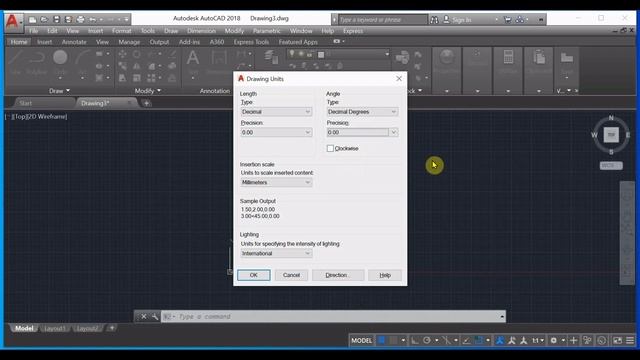Click the Save As icon in quick access

[x=68, y=20]
